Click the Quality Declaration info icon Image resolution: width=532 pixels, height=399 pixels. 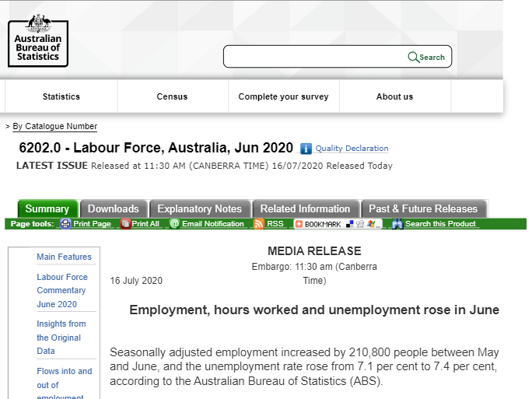(x=306, y=149)
